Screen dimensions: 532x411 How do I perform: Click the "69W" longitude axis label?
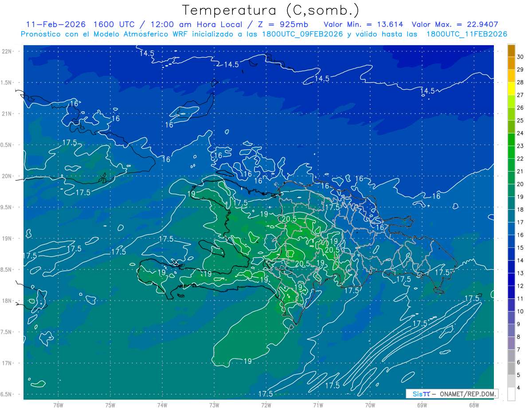[x=422, y=405]
